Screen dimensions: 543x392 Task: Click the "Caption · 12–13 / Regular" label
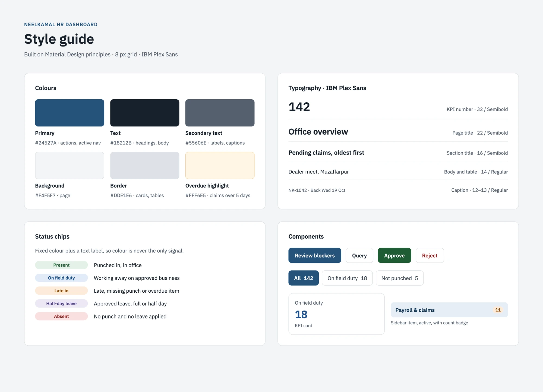coord(479,190)
